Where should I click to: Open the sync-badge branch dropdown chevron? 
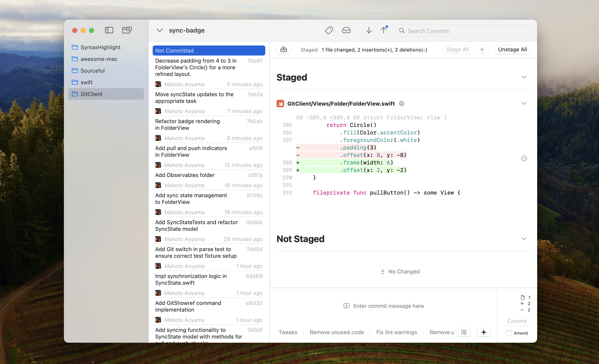tap(160, 30)
